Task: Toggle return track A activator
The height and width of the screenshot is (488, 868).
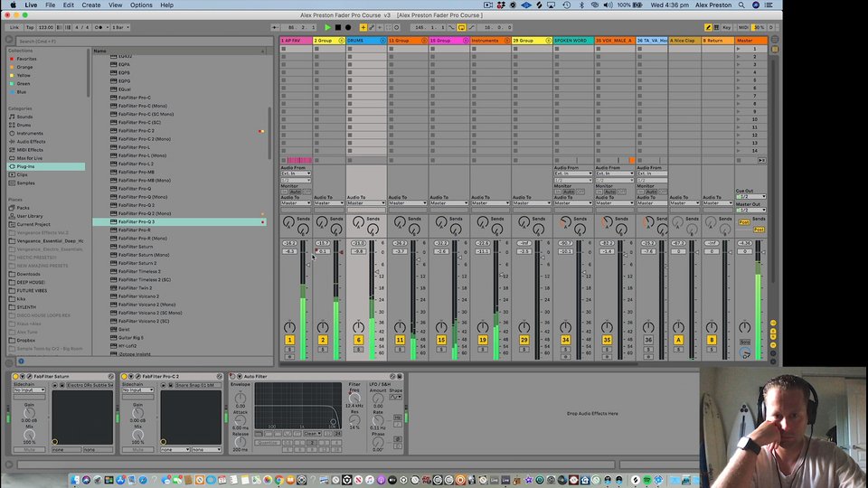Action: [678, 340]
